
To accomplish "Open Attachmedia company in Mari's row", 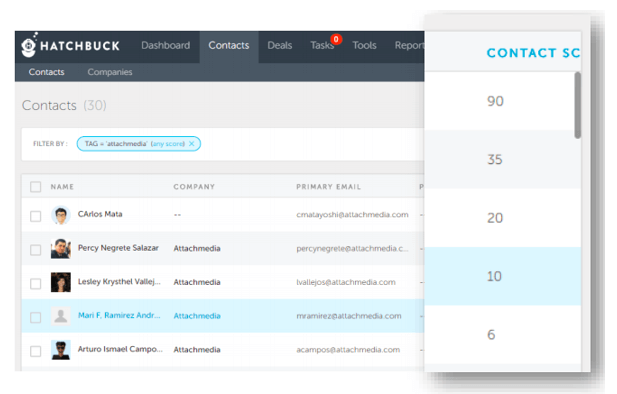I will pos(197,316).
